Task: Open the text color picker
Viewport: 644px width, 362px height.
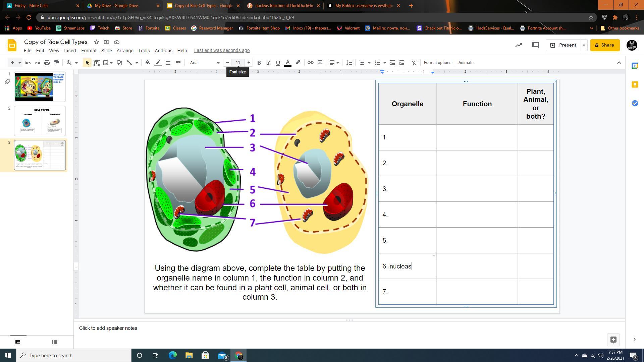Action: pos(287,63)
